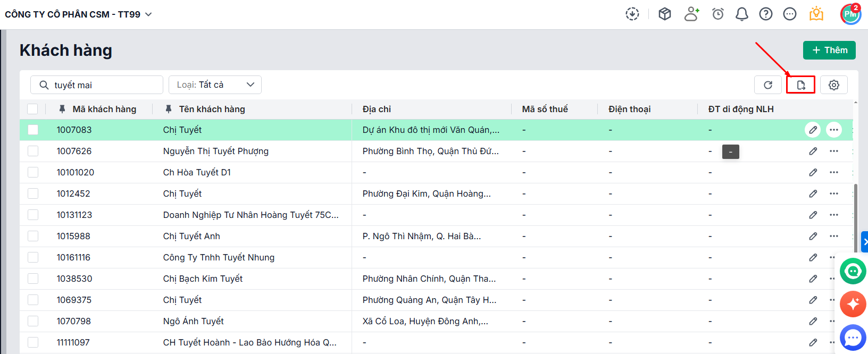Expand the Loại: Tất cả dropdown

click(215, 85)
